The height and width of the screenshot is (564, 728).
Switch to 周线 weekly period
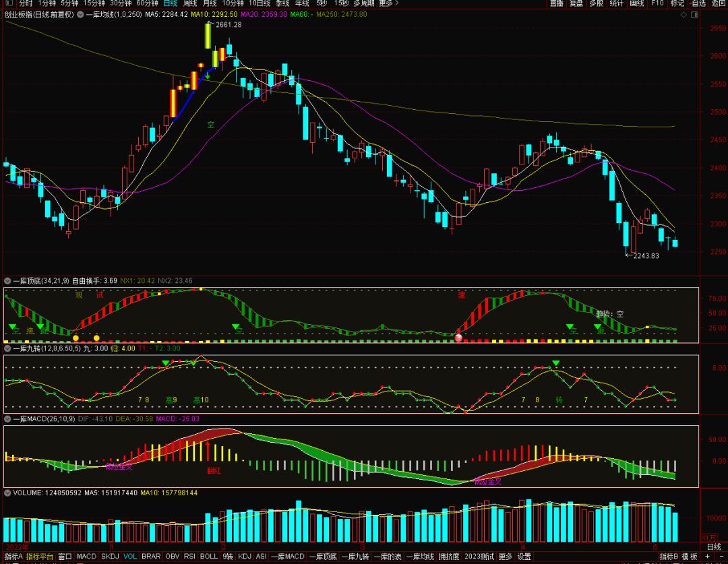click(x=190, y=3)
